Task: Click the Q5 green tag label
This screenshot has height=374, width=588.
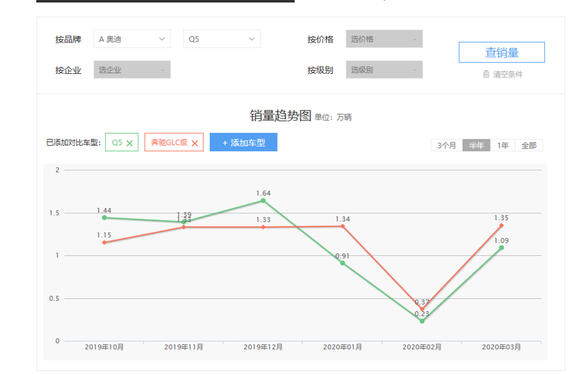Action: 117,143
